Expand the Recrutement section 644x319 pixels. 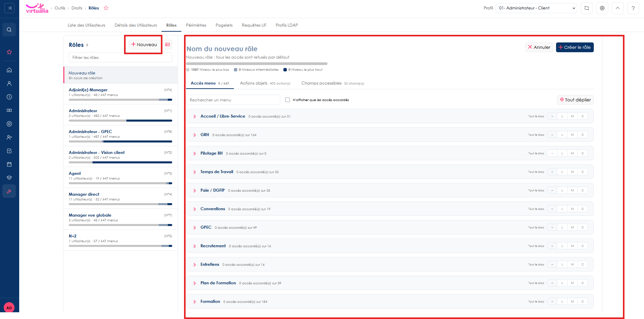pyautogui.click(x=195, y=246)
